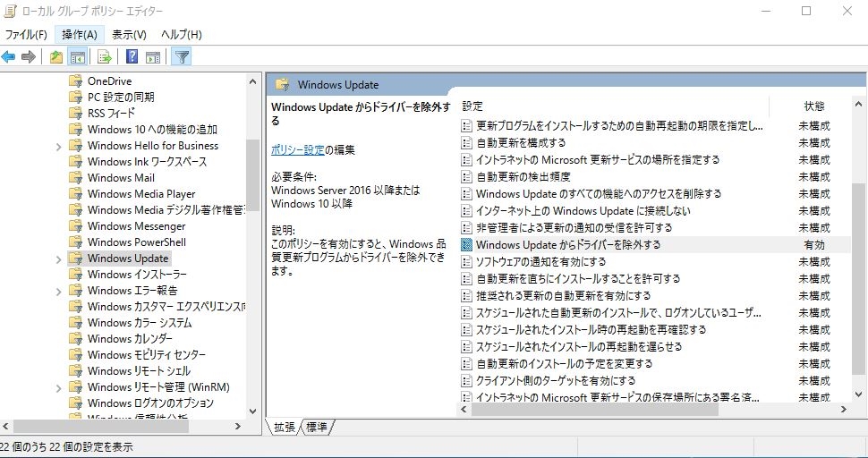The width and height of the screenshot is (868, 458).
Task: Click policy icon of クライアント側のターゲットを有効にする
Action: tap(466, 380)
